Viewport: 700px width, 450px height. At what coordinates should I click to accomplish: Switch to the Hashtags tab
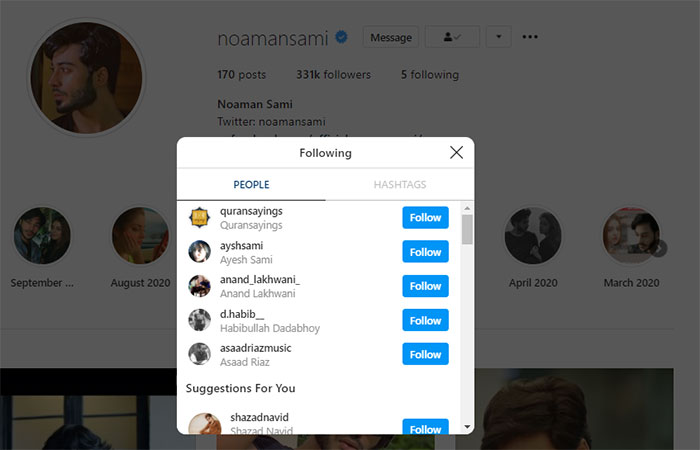(x=400, y=185)
